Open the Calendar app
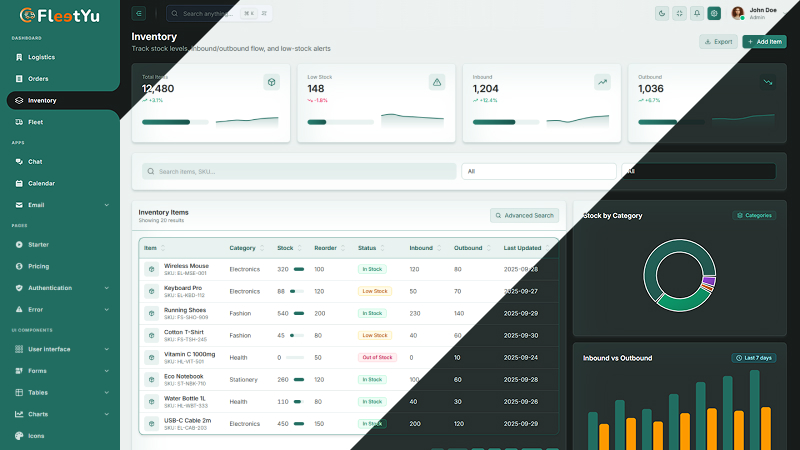 [41, 183]
